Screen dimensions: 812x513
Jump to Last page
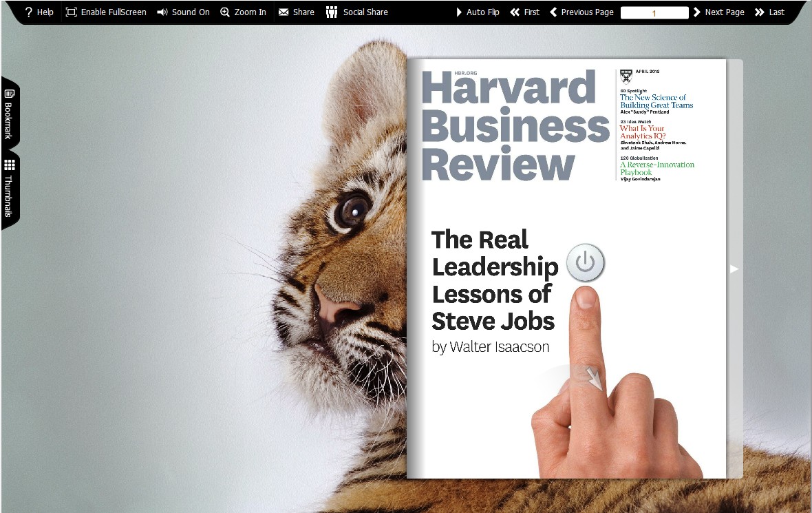tap(769, 12)
